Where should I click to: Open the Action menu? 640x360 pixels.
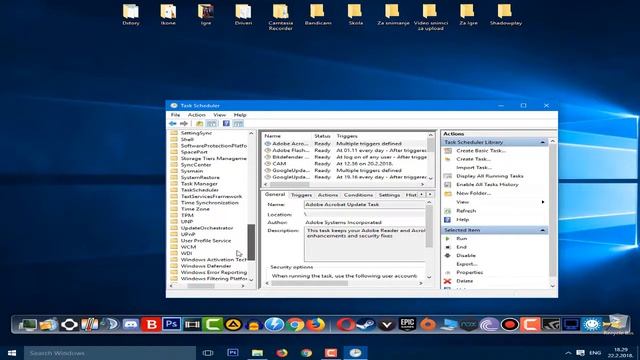(197, 115)
